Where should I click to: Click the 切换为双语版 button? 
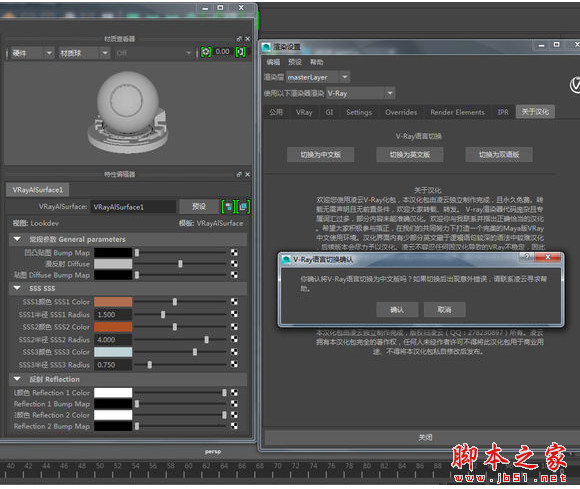[499, 155]
